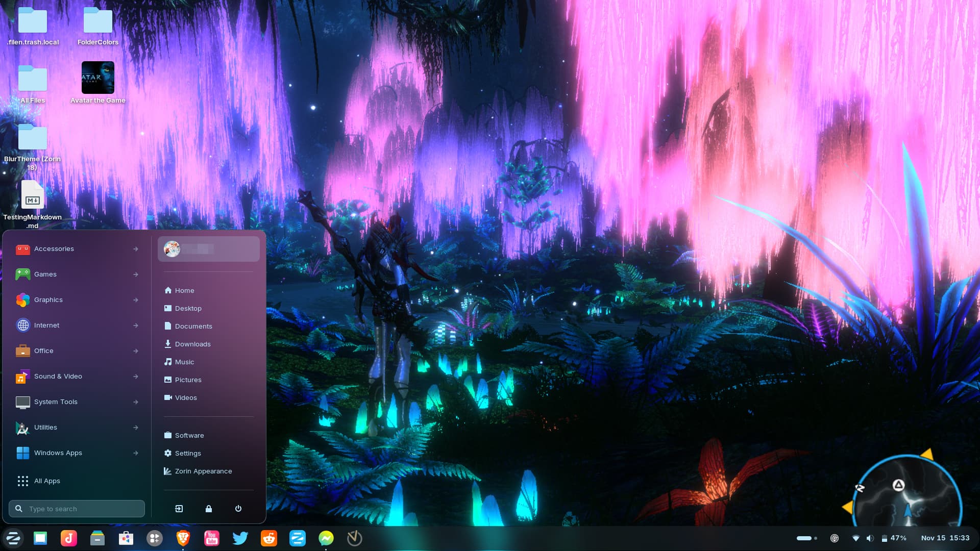The image size is (980, 551).
Task: Open Downloads from the places list
Action: [x=192, y=344]
